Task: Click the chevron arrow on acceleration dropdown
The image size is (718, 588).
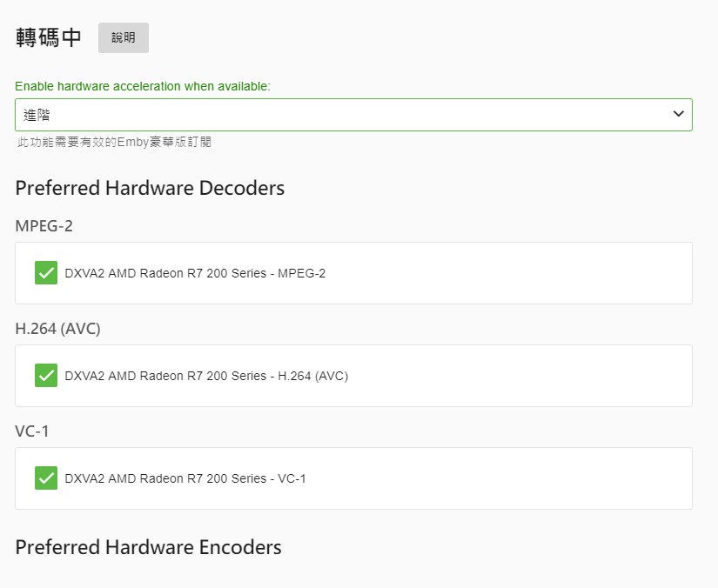Action: click(x=679, y=115)
